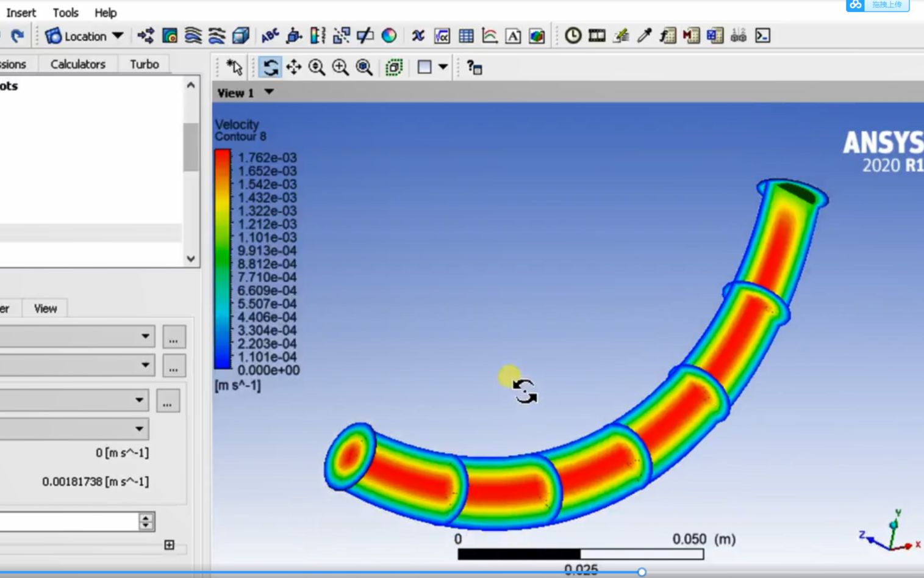Viewport: 924px width, 578px height.
Task: Insert an instance transform
Action: tap(342, 36)
